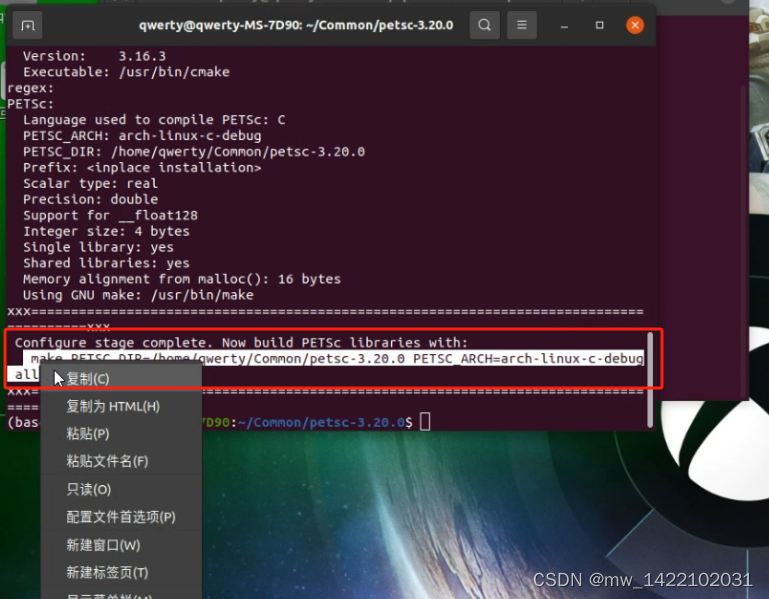The width and height of the screenshot is (769, 599).
Task: Select 粘贴(P) in the context menu
Action: tap(121, 434)
